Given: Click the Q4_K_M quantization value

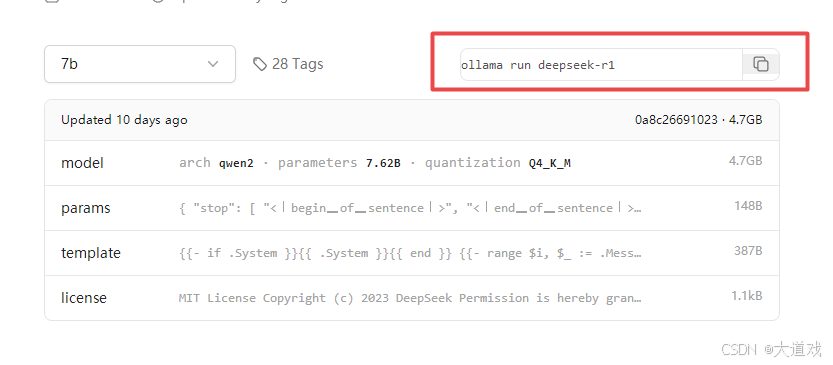Looking at the screenshot, I should pyautogui.click(x=549, y=163).
